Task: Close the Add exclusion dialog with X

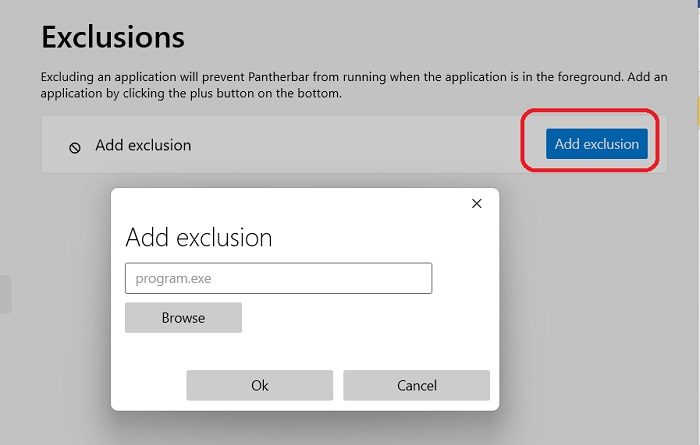Action: [476, 204]
